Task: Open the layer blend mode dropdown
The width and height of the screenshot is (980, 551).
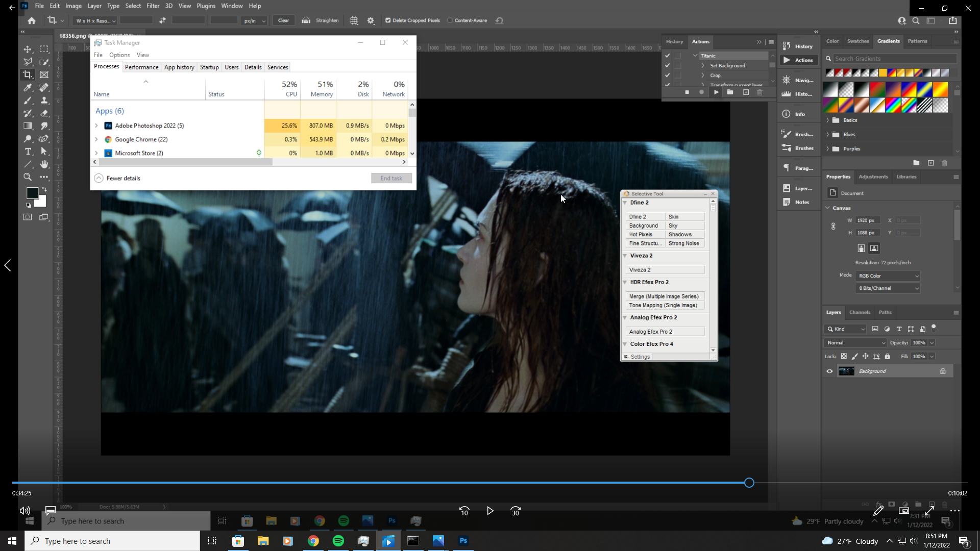Action: coord(855,342)
